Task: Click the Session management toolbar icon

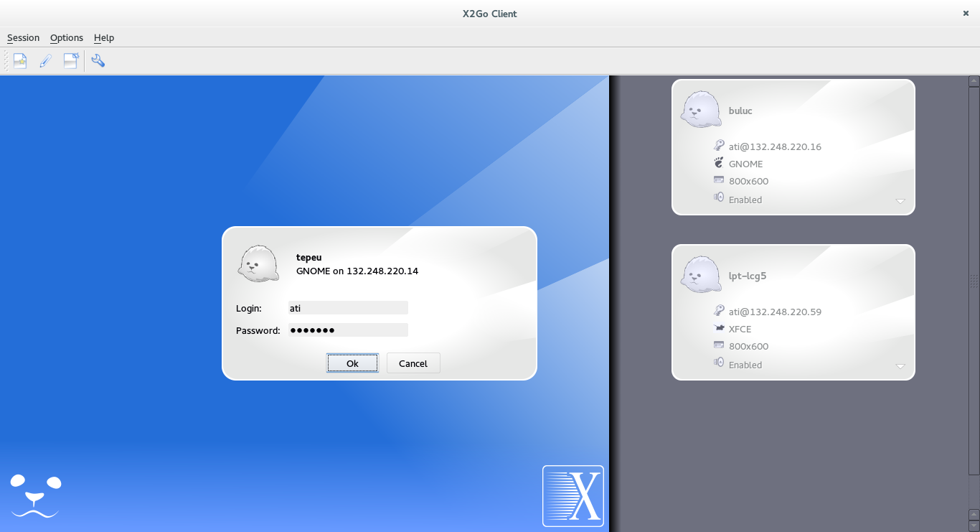Action: 71,61
